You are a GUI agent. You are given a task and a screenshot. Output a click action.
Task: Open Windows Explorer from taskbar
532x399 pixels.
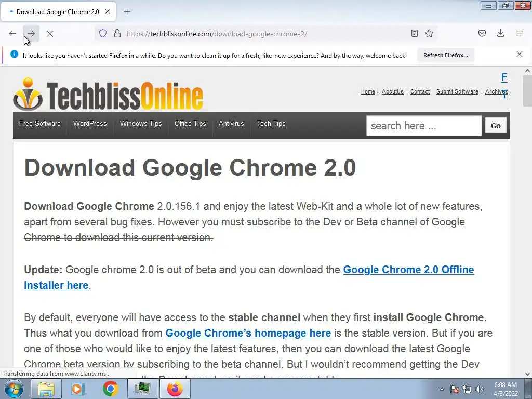tap(46, 389)
